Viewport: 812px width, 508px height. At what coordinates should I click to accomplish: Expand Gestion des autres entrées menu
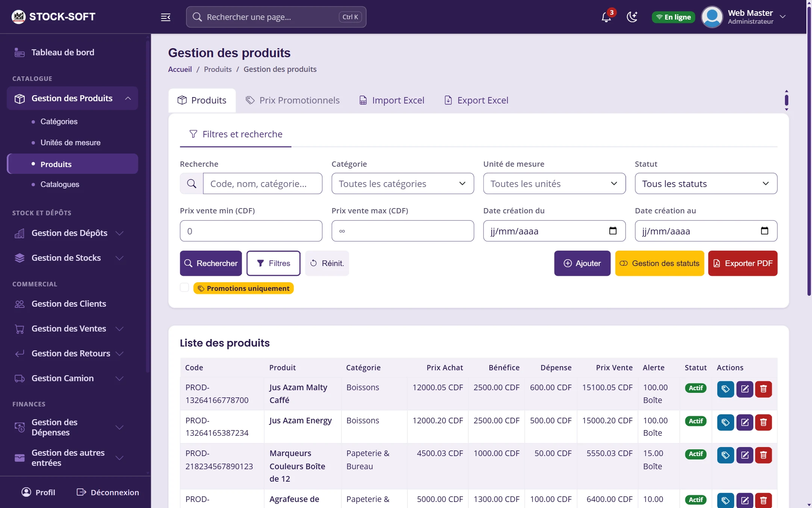click(x=72, y=458)
